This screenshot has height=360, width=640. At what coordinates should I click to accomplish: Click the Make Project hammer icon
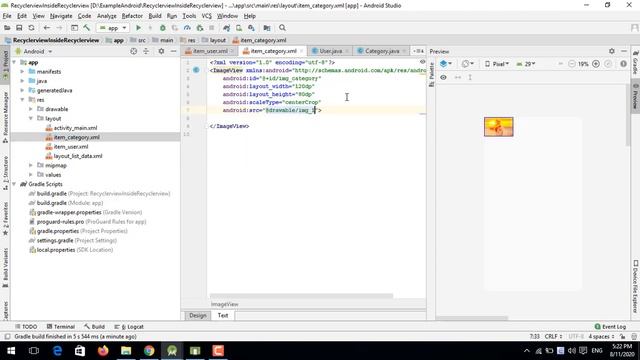(87, 28)
